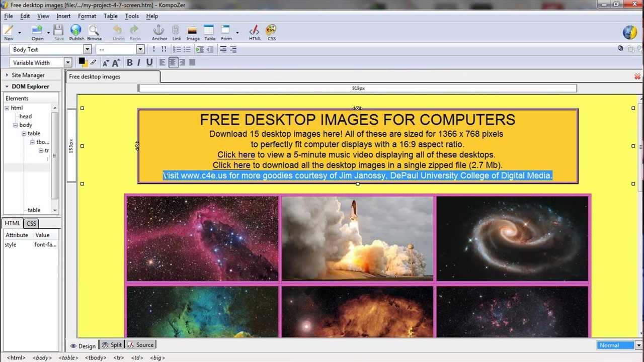Collapse the body node in DOM tree
This screenshot has height=362, width=644.
pyautogui.click(x=16, y=125)
